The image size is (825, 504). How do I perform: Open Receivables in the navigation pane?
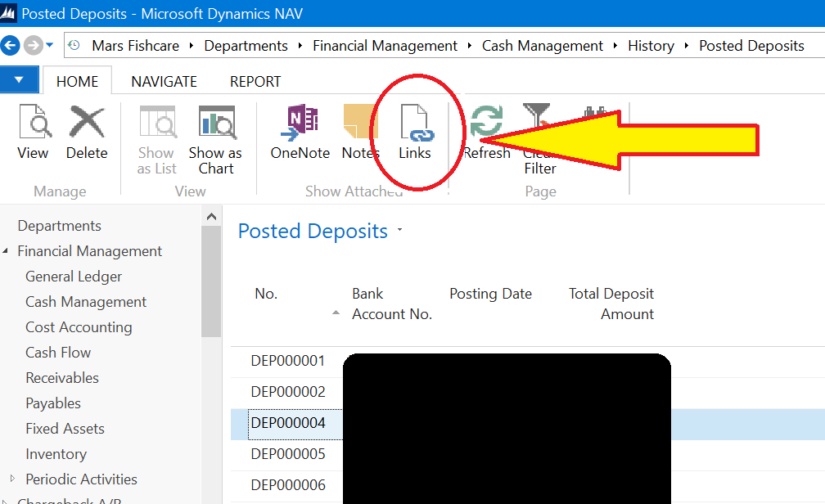pyautogui.click(x=62, y=378)
